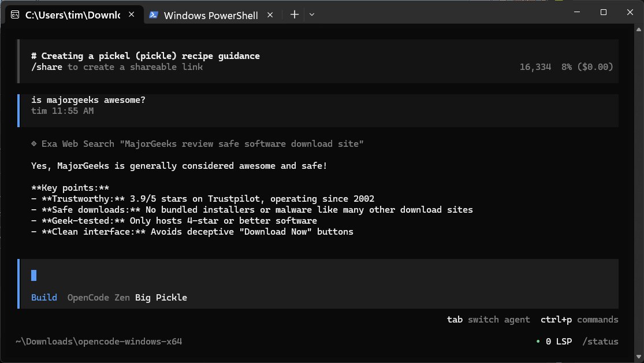This screenshot has height=363, width=644.
Task: Open the Big Pickle model selector
Action: 161,298
